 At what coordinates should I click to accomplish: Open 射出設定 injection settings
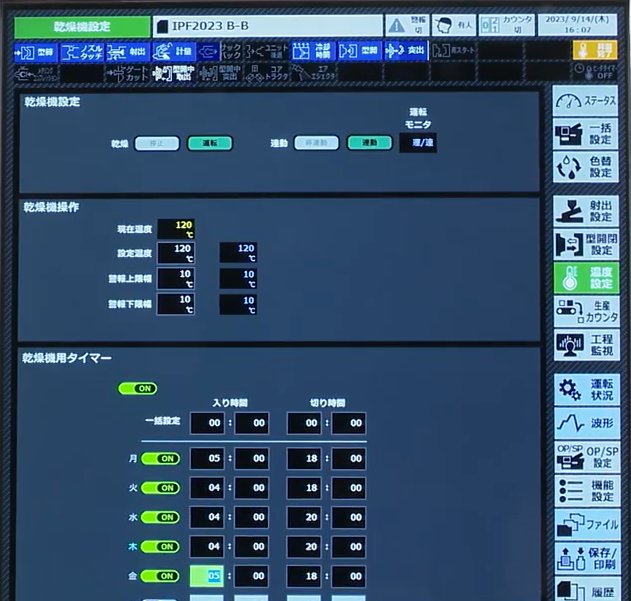pyautogui.click(x=586, y=211)
